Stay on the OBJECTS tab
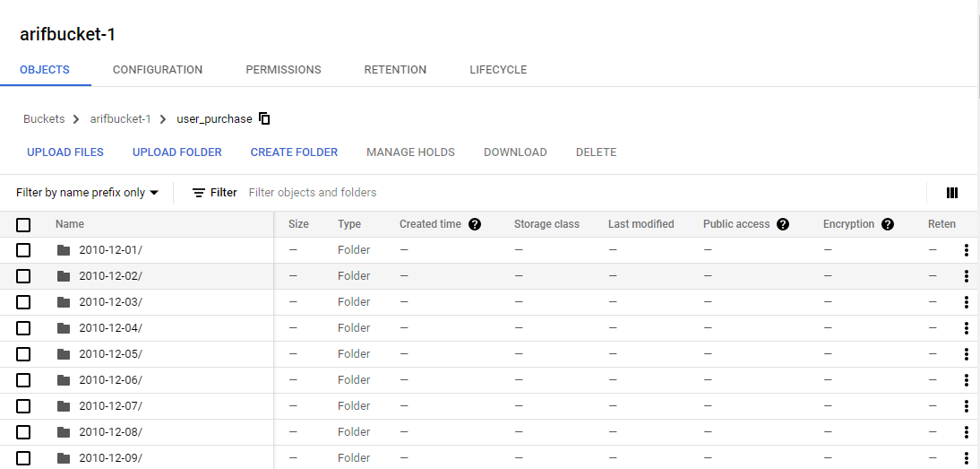 pyautogui.click(x=45, y=69)
